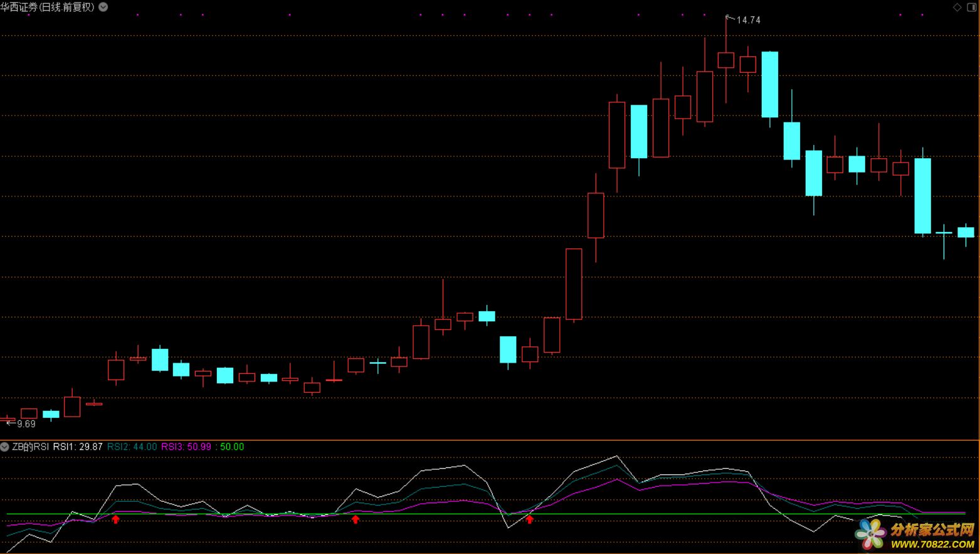
Task: Click the 华西证券(日线 前复权) chart title
Action: pyautogui.click(x=48, y=7)
